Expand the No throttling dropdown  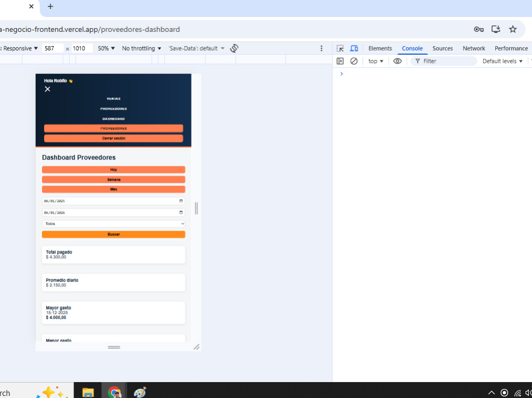coord(142,48)
